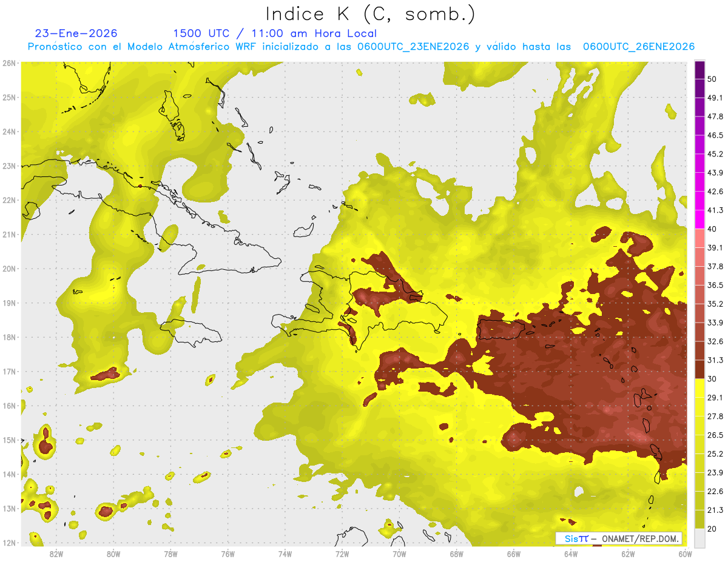Click longitude label '60W'
The width and height of the screenshot is (728, 562).
685,554
